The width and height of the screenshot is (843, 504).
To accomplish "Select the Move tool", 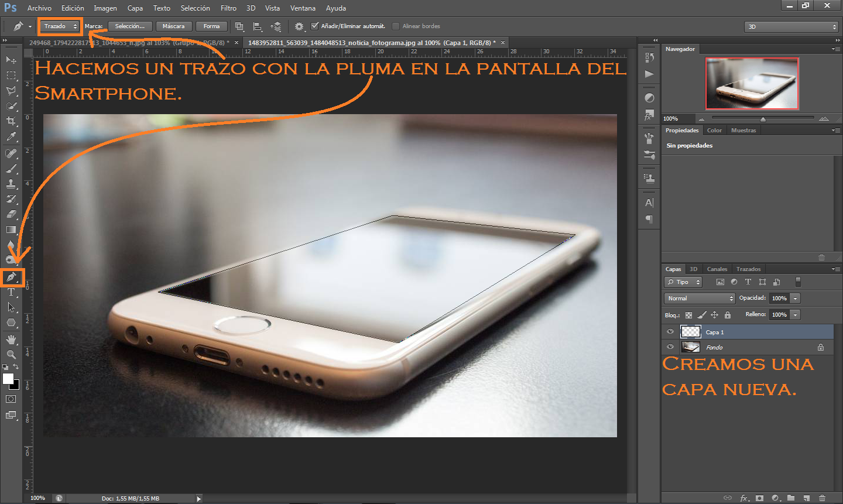I will pyautogui.click(x=11, y=60).
